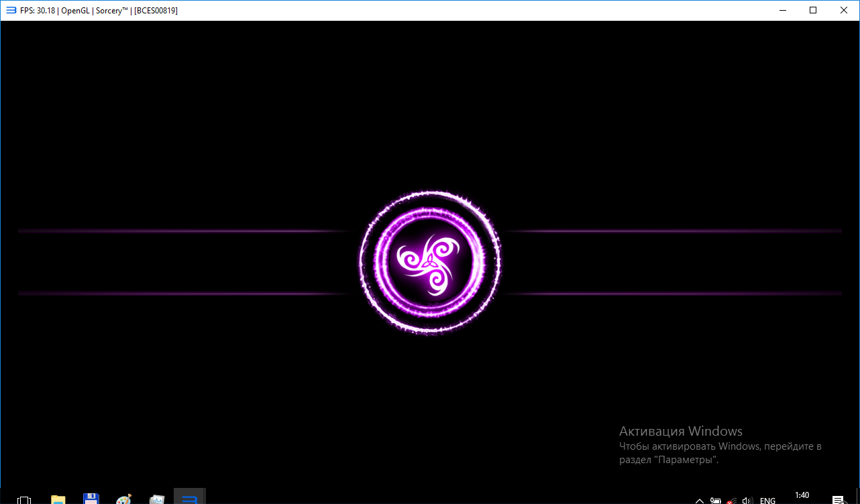860x504 pixels.
Task: Click the battery power tray icon
Action: click(x=716, y=500)
